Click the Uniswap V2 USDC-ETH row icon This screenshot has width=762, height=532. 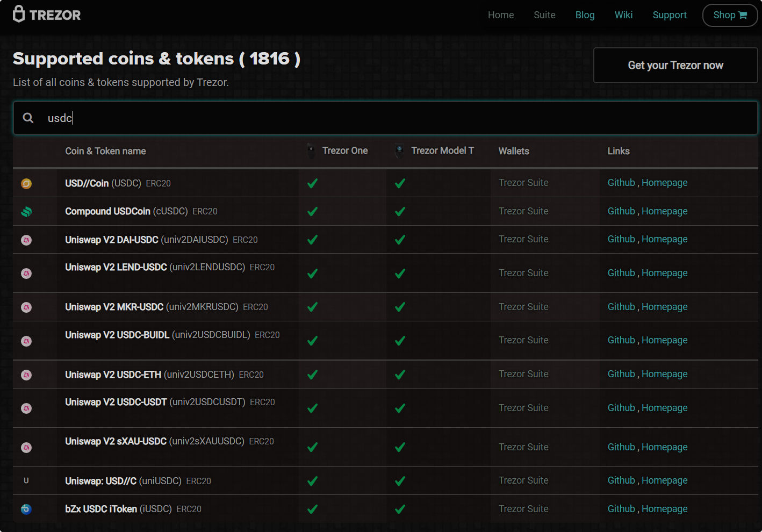[26, 375]
